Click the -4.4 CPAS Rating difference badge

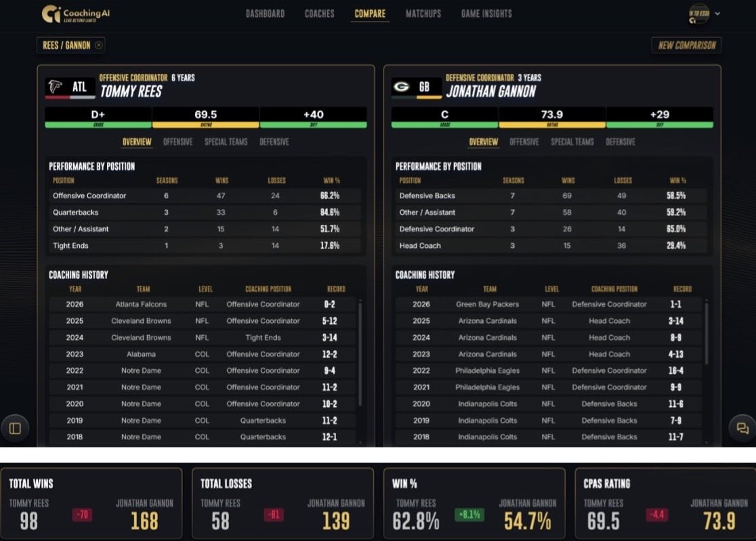[656, 515]
